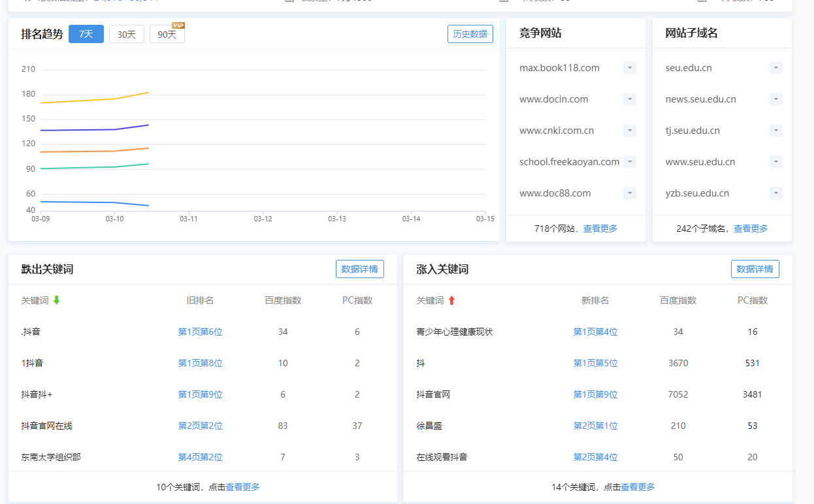This screenshot has width=814, height=504.
Task: Switch ranking trend to 7天 tab
Action: click(x=86, y=34)
